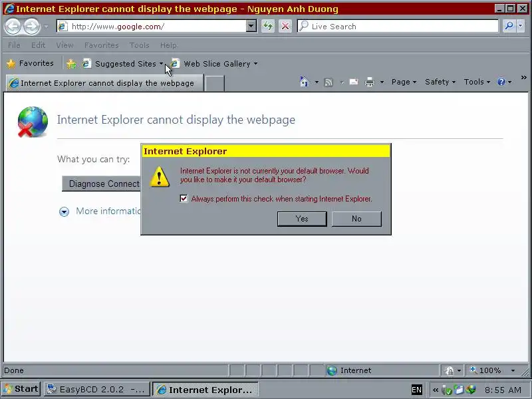Click the Home icon in command bar
This screenshot has width=532, height=399.
305,82
